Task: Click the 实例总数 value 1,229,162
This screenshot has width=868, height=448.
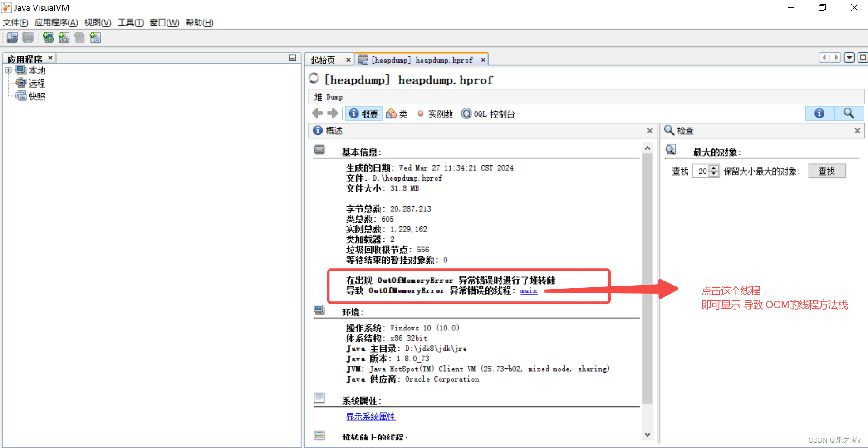Action: pyautogui.click(x=408, y=229)
